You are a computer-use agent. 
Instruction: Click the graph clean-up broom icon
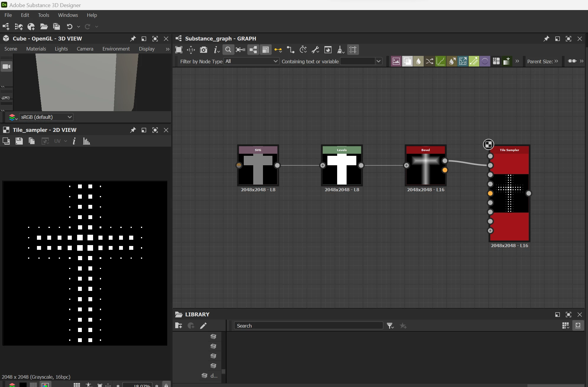point(340,50)
